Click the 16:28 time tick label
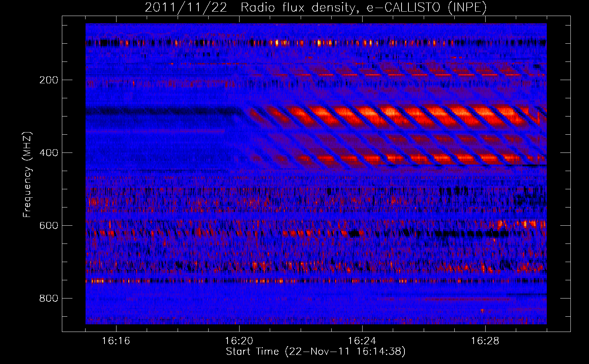This screenshot has height=364, width=589. pos(485,341)
